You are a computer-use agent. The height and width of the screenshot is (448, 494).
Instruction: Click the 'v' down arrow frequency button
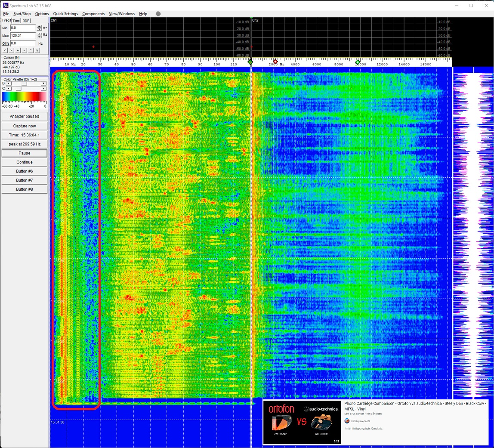37,50
